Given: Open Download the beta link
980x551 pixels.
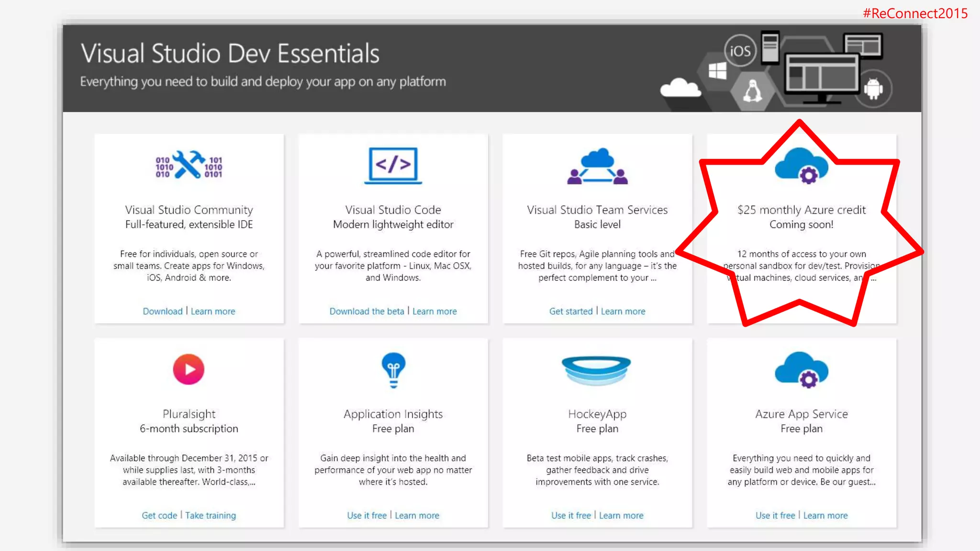Looking at the screenshot, I should tap(367, 311).
